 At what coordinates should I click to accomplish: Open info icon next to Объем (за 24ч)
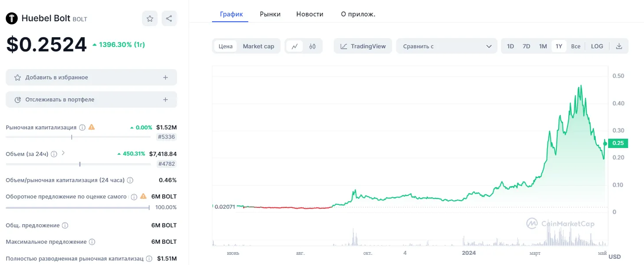54,154
